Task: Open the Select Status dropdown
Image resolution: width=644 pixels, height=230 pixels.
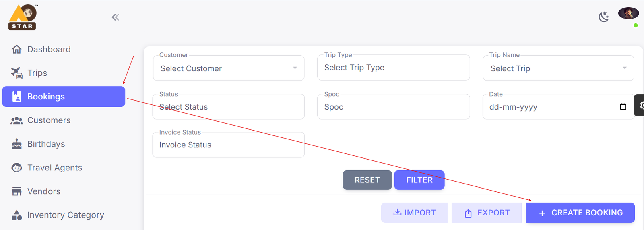Action: click(x=228, y=107)
